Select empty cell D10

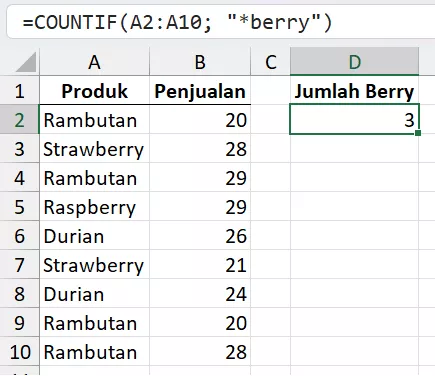pyautogui.click(x=354, y=352)
